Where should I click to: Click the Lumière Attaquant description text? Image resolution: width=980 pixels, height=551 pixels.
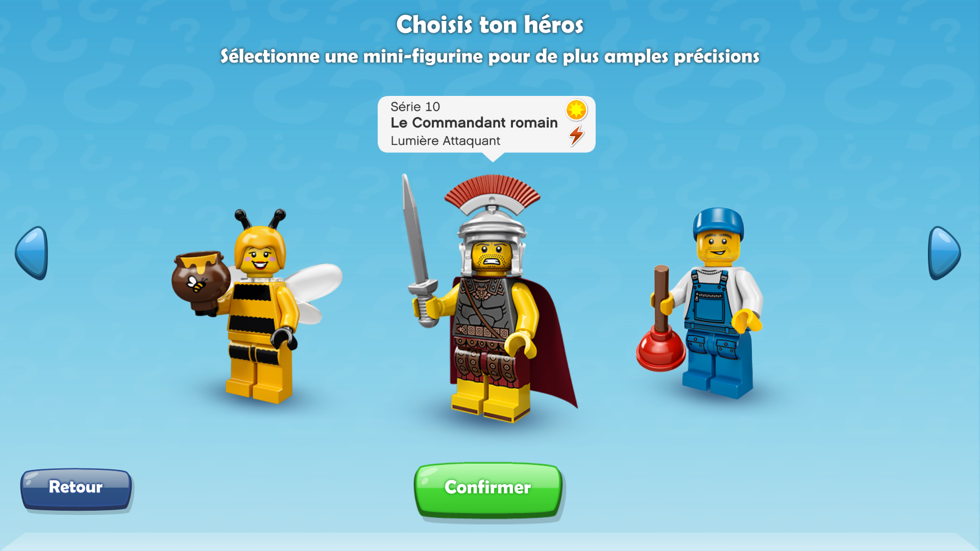(445, 141)
